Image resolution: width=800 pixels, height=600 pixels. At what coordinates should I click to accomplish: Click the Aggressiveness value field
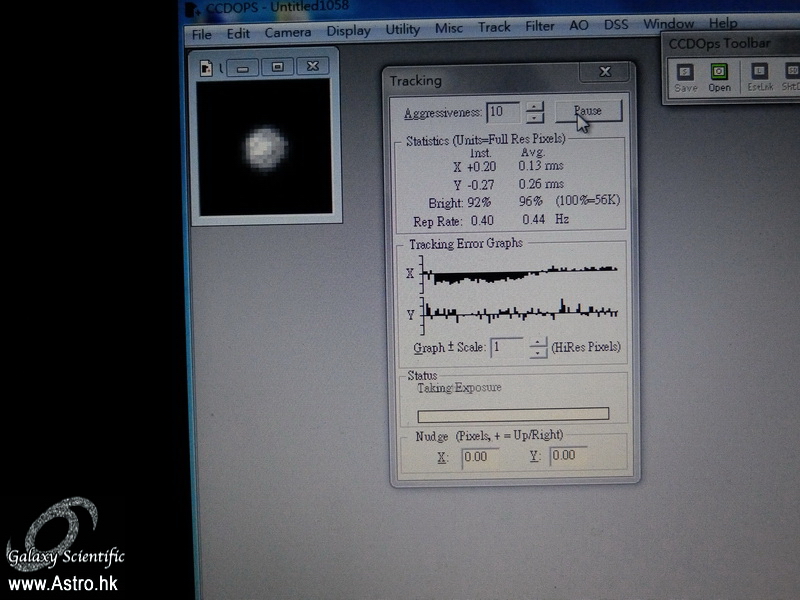click(x=502, y=111)
